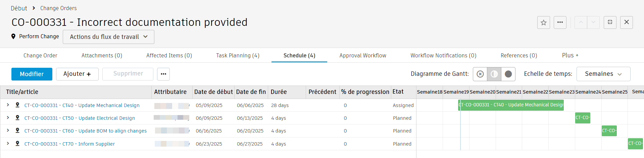Open the Semaines time scale dropdown
The width and height of the screenshot is (644, 158).
[x=603, y=74]
